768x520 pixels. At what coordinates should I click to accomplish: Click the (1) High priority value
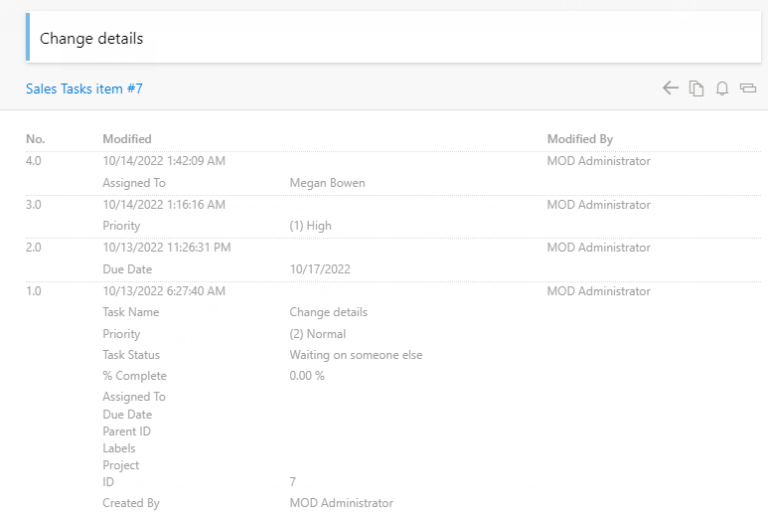click(x=310, y=226)
